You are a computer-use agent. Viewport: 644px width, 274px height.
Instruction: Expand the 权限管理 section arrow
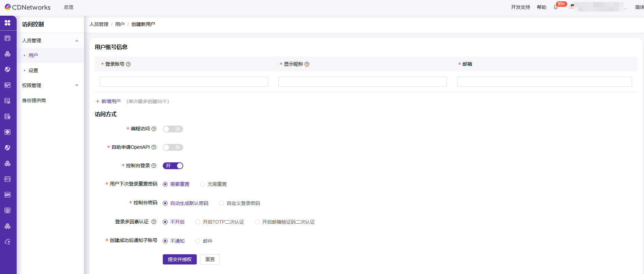77,85
